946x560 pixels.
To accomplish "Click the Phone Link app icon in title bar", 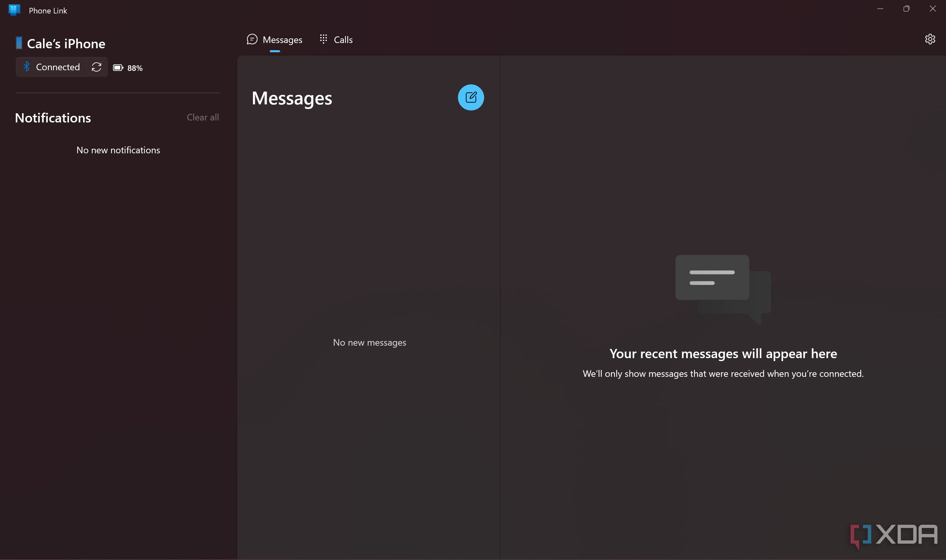I will 14,10.
